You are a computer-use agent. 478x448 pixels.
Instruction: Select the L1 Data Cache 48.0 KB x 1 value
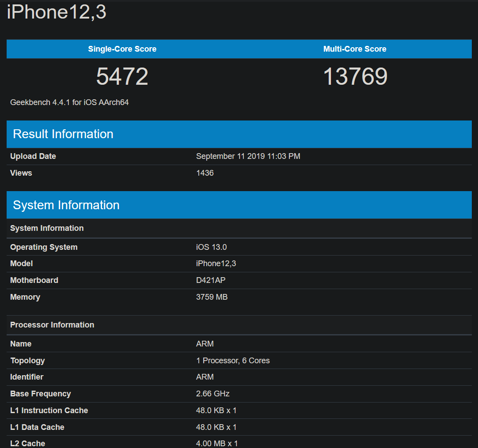tap(216, 427)
